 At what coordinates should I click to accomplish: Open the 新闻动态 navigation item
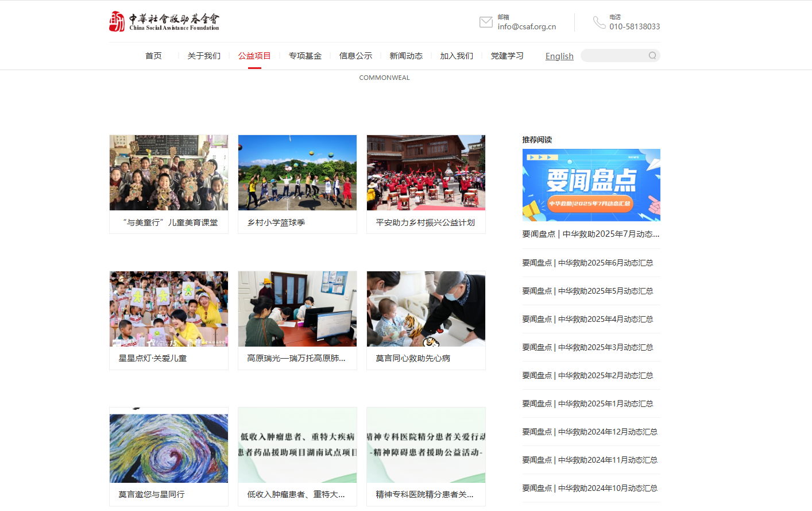click(x=406, y=56)
